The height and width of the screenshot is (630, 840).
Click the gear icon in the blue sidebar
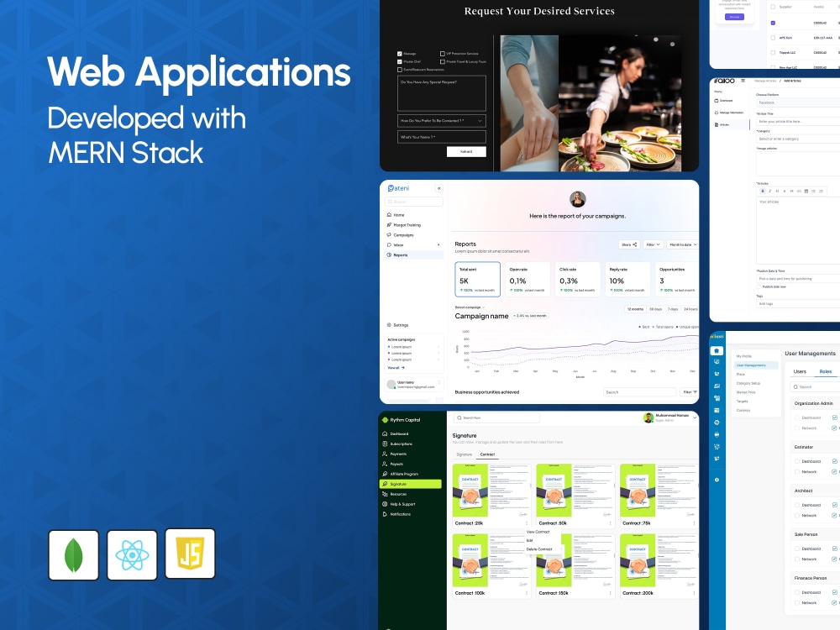(x=717, y=480)
